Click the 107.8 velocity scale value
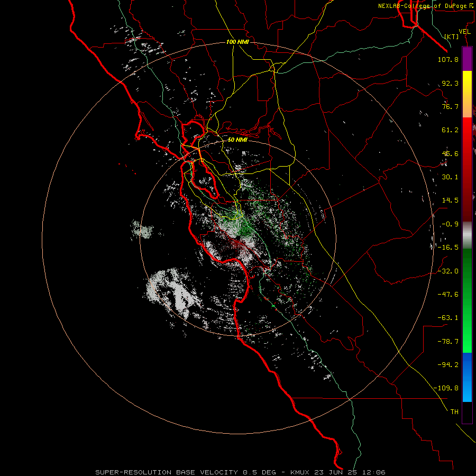This screenshot has height=476, width=476. tap(448, 59)
